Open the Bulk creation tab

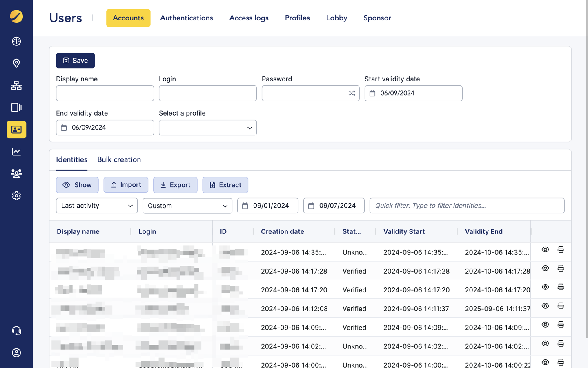[x=119, y=159]
